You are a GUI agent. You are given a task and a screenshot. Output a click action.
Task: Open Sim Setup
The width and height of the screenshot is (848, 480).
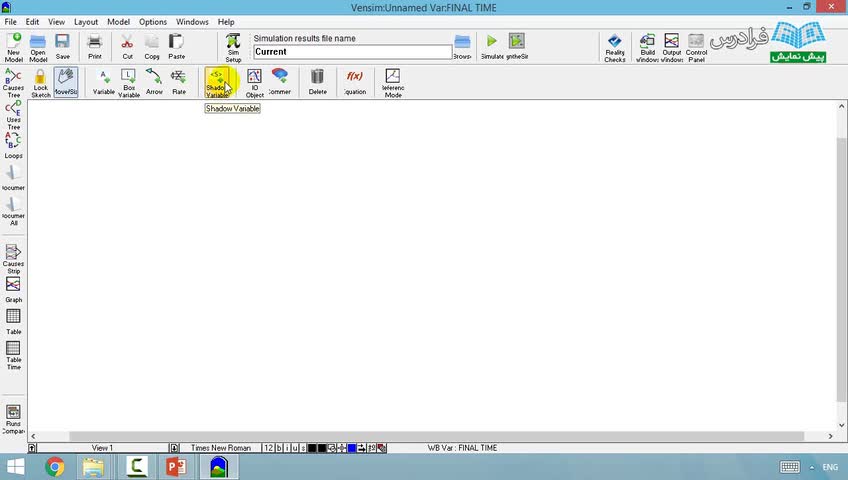pos(233,48)
